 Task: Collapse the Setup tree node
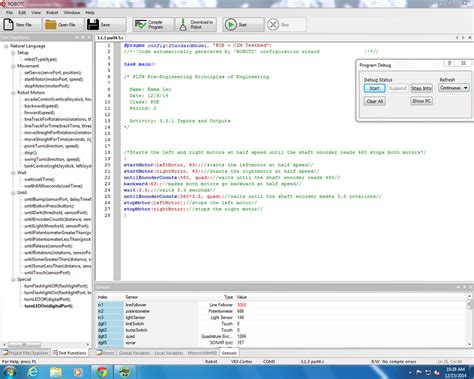(x=13, y=53)
